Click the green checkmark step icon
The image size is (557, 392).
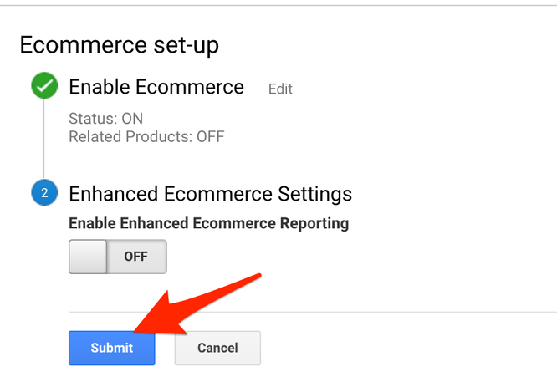click(43, 87)
